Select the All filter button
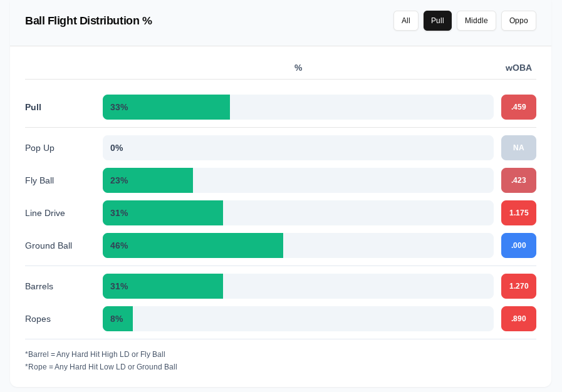The width and height of the screenshot is (562, 392). (406, 21)
